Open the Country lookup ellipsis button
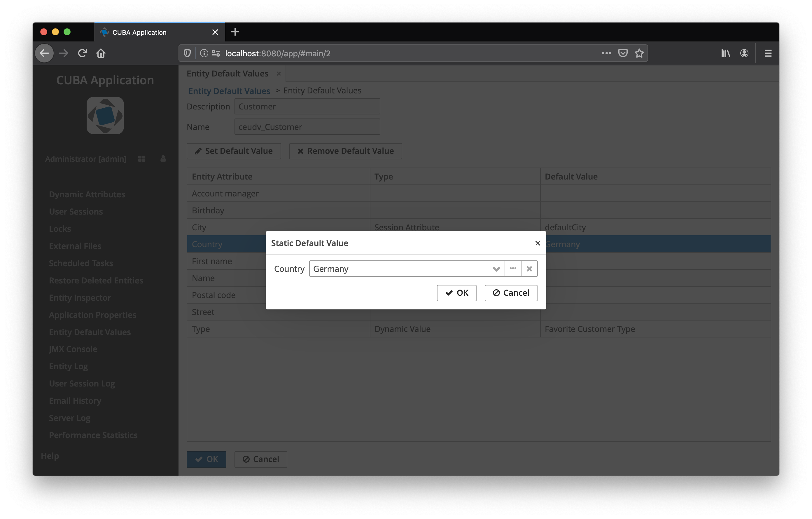The height and width of the screenshot is (519, 812). click(513, 269)
